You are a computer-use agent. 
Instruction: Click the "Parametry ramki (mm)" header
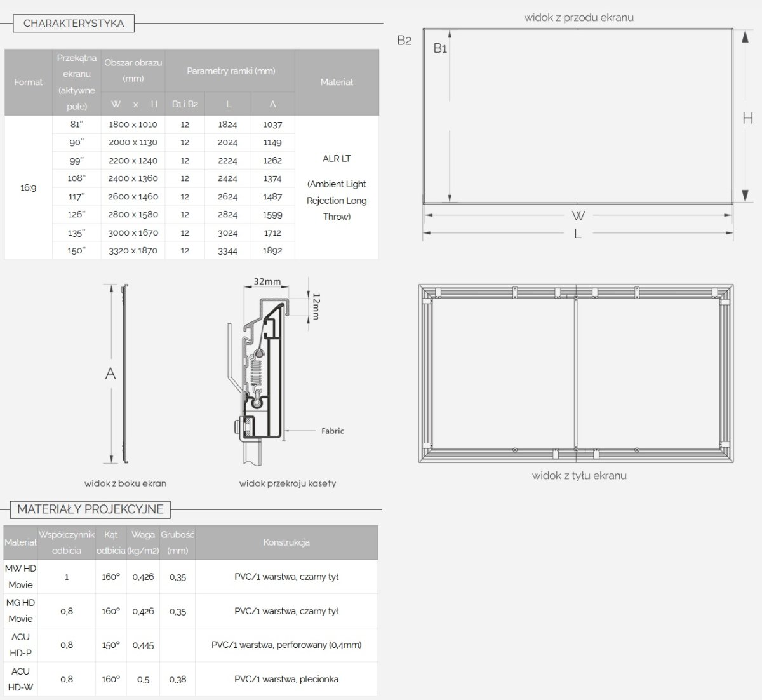tap(231, 71)
